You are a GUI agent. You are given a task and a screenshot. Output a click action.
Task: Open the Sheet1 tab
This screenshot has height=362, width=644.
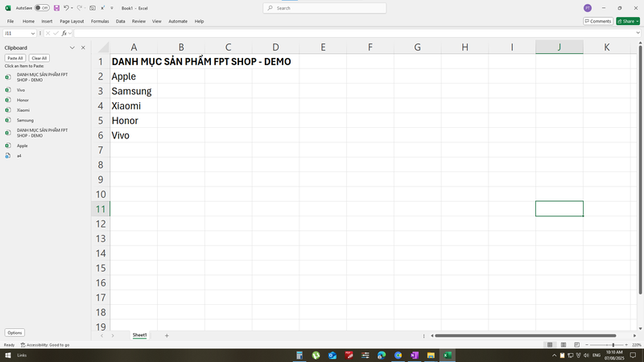[139, 335]
